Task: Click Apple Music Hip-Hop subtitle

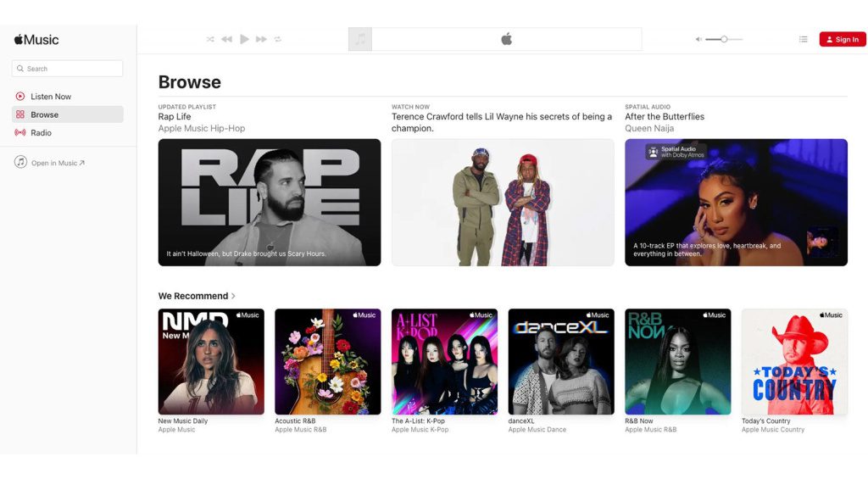Action: click(202, 129)
